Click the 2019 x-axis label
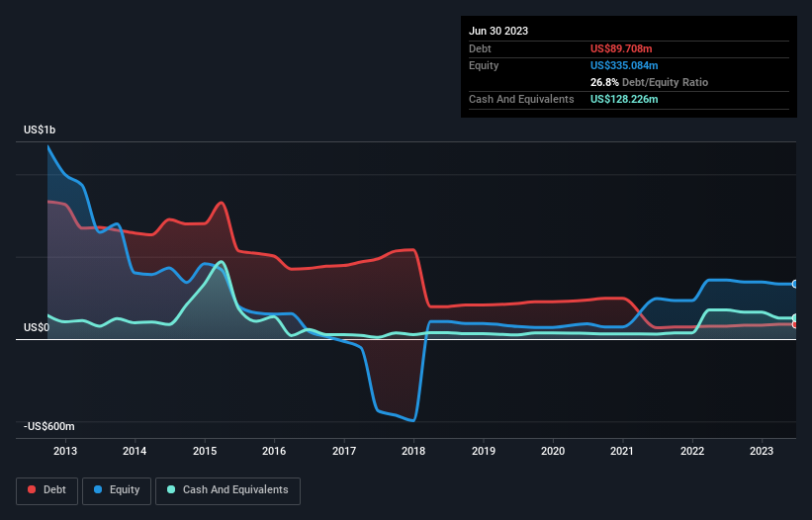Viewport: 812px width, 520px height. pos(484,451)
